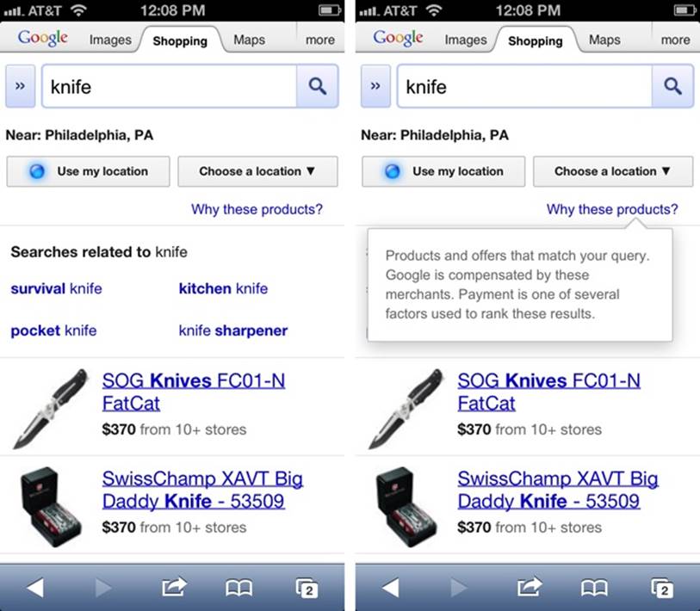Tap battery indicator in left status bar

point(330,10)
